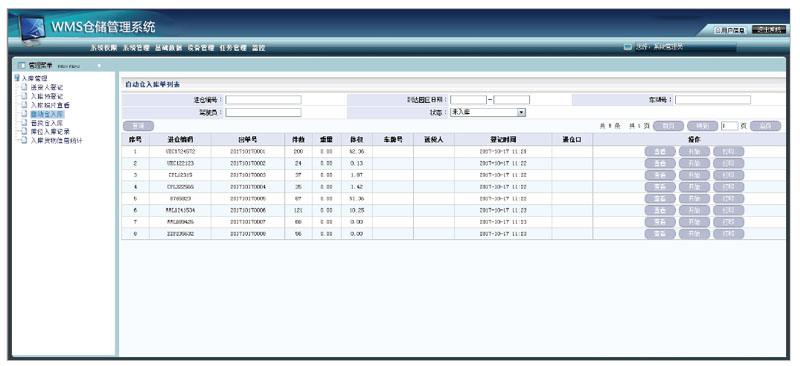
Task: Click the page number input box
Action: coord(730,126)
